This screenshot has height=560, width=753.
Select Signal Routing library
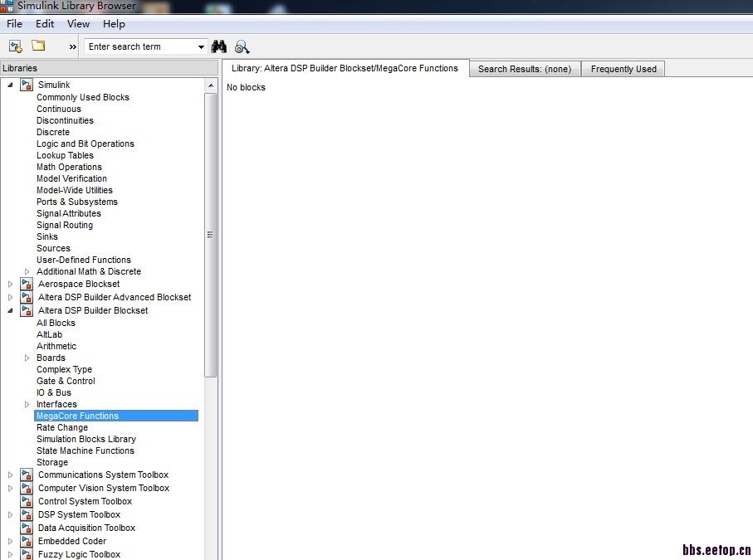click(65, 225)
